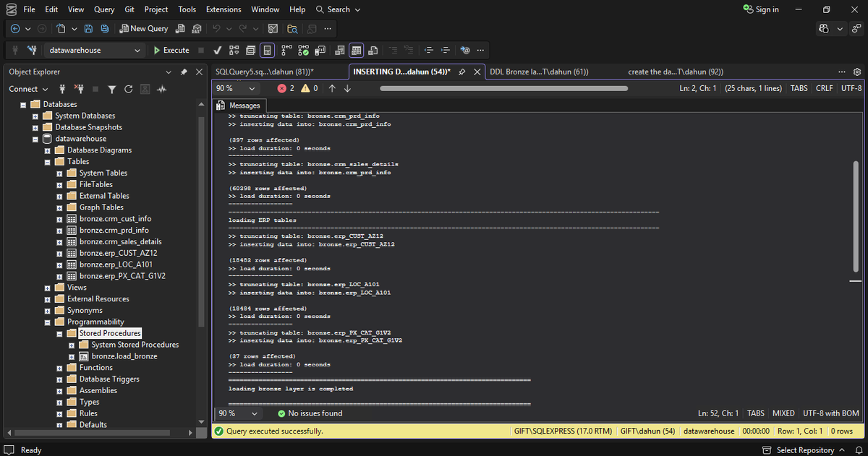Screen dimensions: 868x456
Task: Click the Sign in button
Action: pyautogui.click(x=761, y=9)
